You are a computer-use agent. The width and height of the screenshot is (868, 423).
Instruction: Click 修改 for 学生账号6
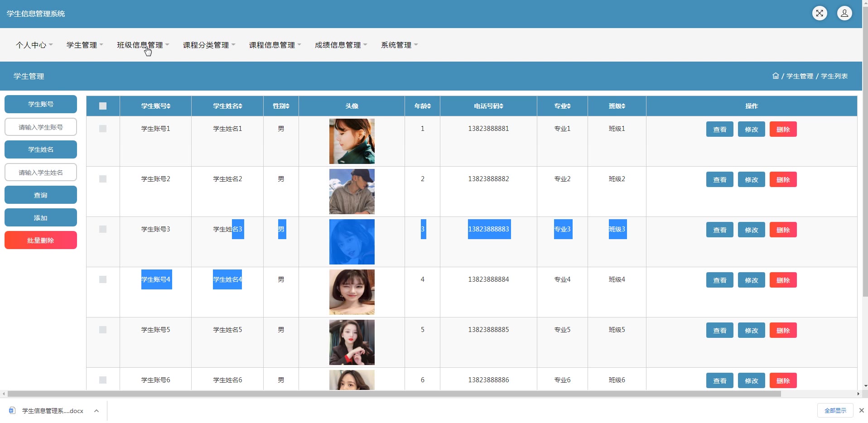pyautogui.click(x=751, y=380)
